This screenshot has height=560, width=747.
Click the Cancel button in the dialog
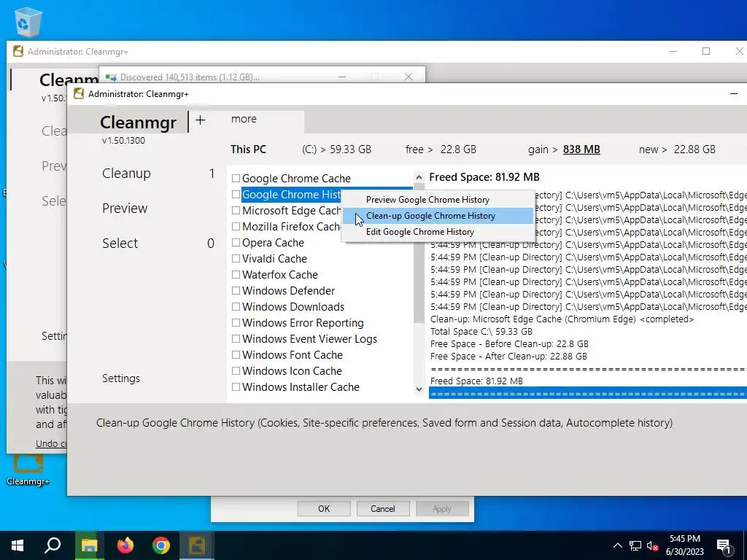coord(382,508)
